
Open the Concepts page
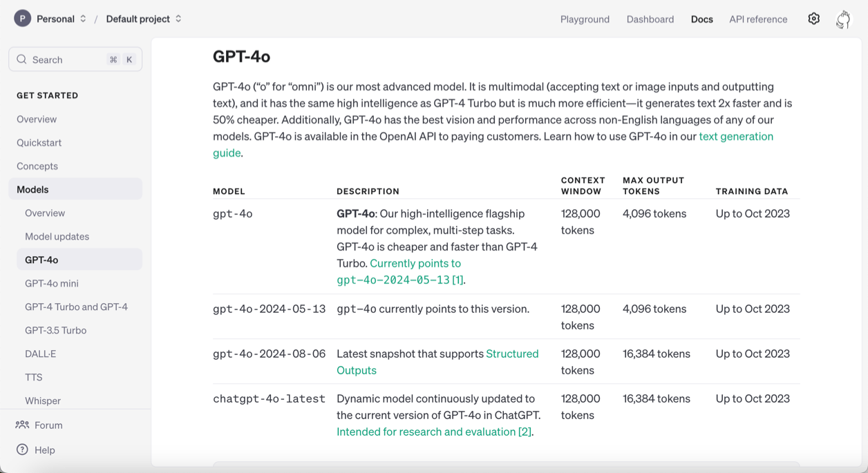[37, 166]
